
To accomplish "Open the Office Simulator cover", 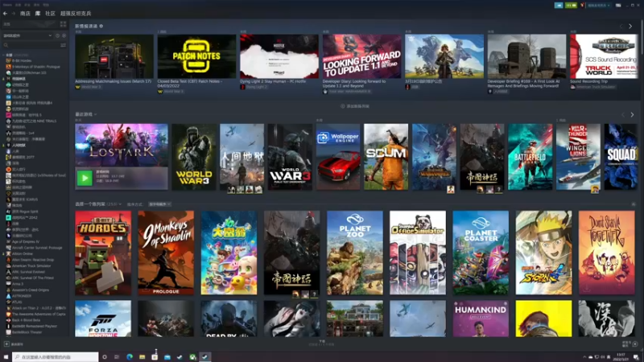I will (418, 253).
